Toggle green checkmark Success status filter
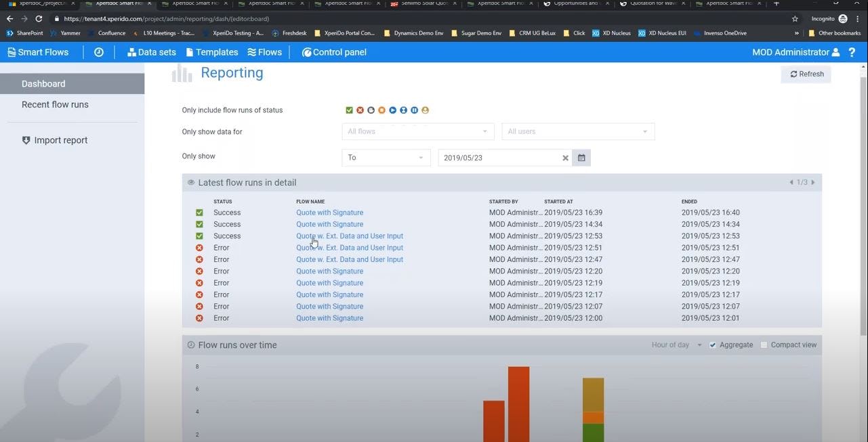 click(349, 110)
